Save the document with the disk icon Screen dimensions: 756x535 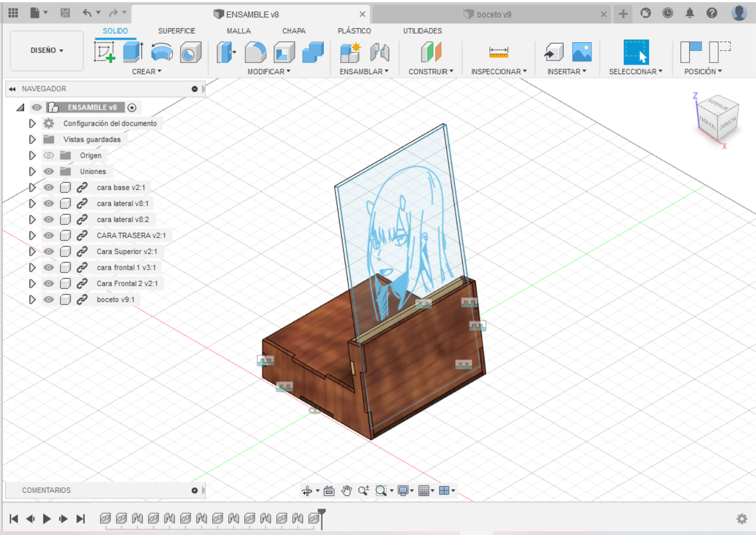65,12
